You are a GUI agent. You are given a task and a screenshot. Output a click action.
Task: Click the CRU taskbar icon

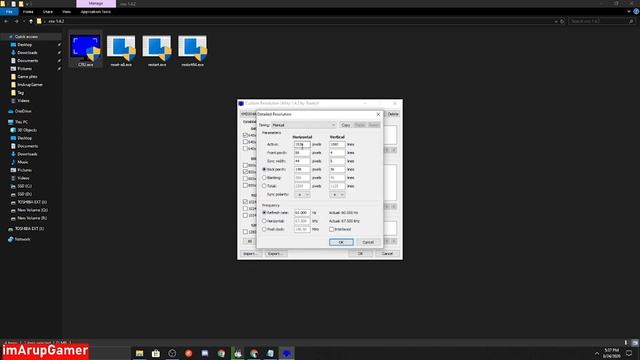coord(287,353)
